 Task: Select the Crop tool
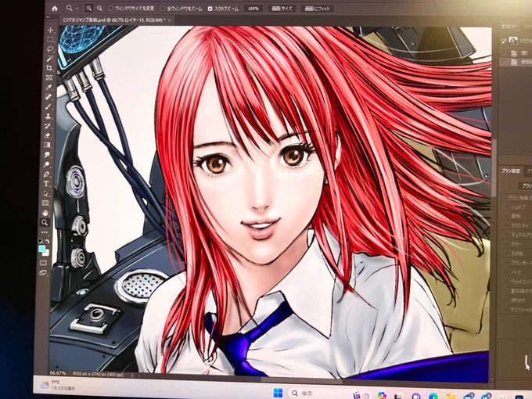[49, 68]
